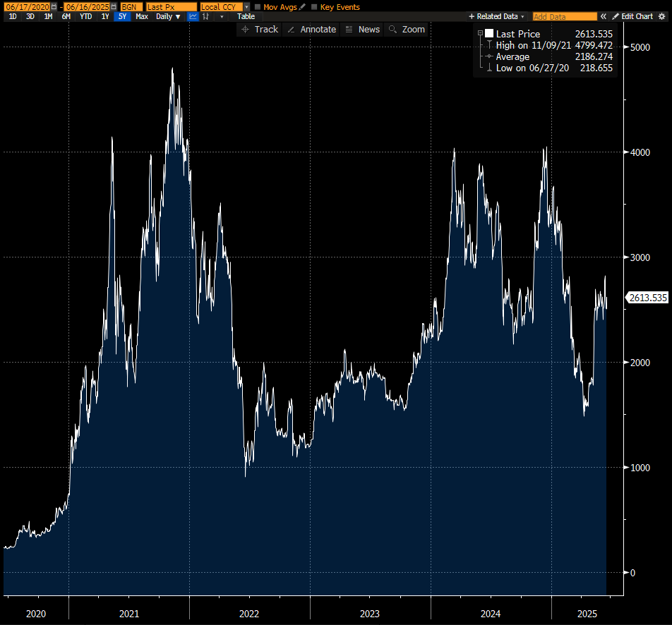
Task: Click the Last Price white color swatch
Action: pyautogui.click(x=489, y=34)
